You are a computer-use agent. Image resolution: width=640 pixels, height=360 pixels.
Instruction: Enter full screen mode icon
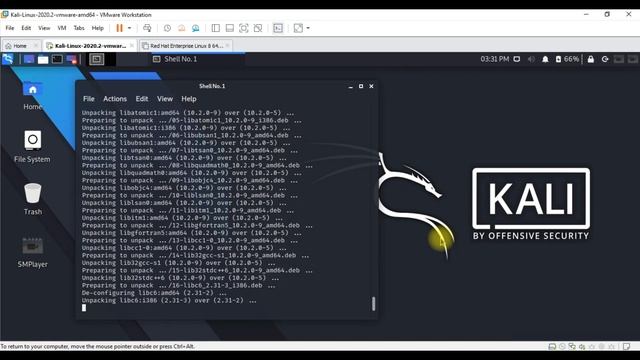(244, 28)
